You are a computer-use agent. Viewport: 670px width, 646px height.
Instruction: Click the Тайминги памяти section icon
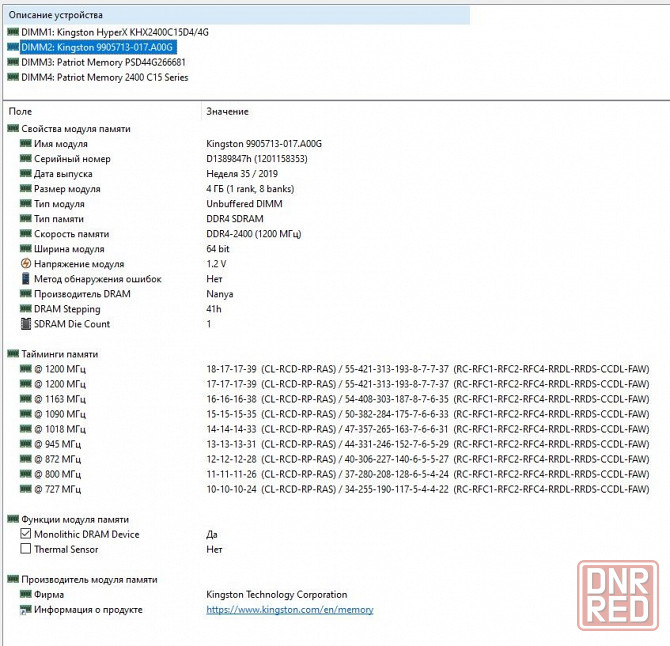13,353
